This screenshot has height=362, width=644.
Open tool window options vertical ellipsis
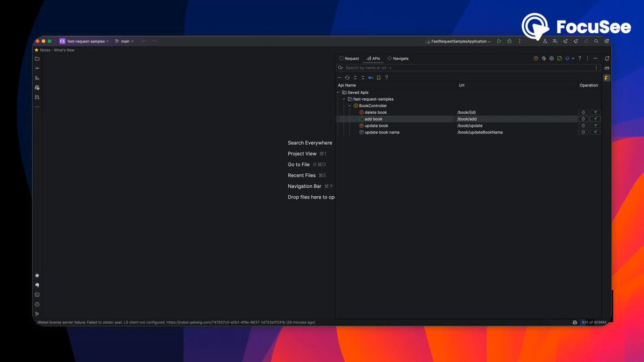[x=587, y=58]
